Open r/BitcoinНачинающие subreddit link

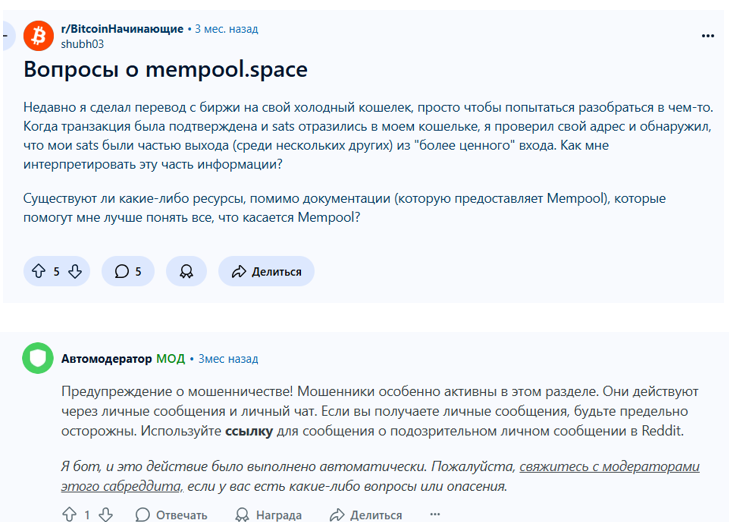point(122,29)
